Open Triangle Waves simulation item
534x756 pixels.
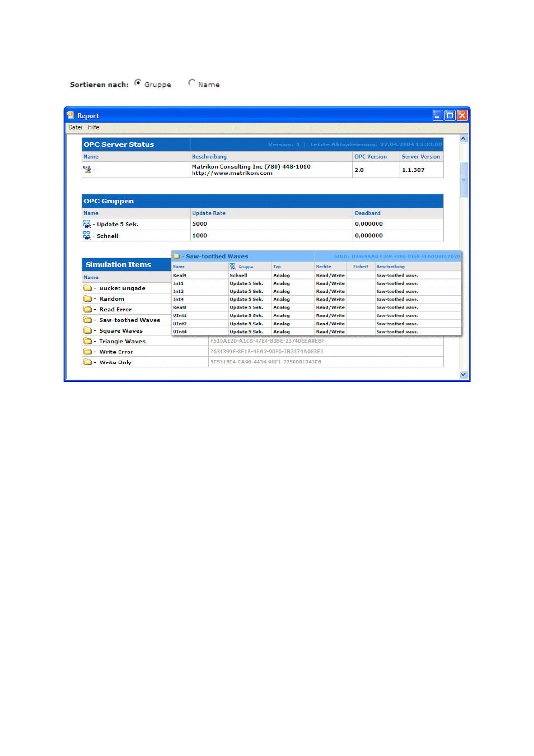(x=122, y=342)
